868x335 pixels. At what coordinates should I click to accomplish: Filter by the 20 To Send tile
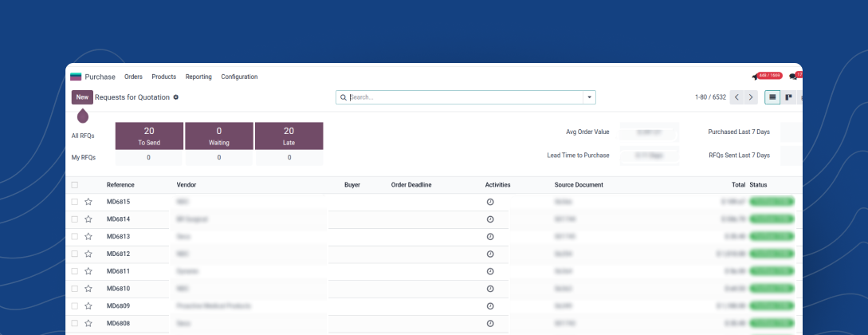coord(149,136)
